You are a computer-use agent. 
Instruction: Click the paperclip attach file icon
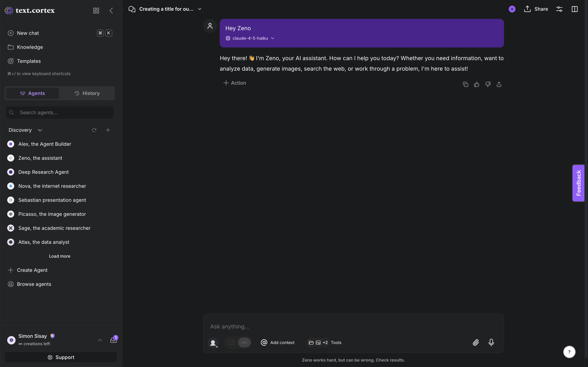[476, 342]
